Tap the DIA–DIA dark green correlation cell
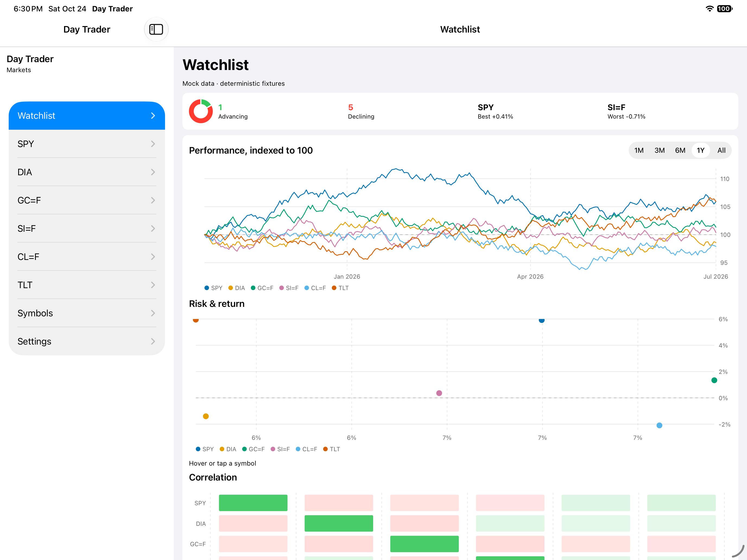 pos(339,523)
